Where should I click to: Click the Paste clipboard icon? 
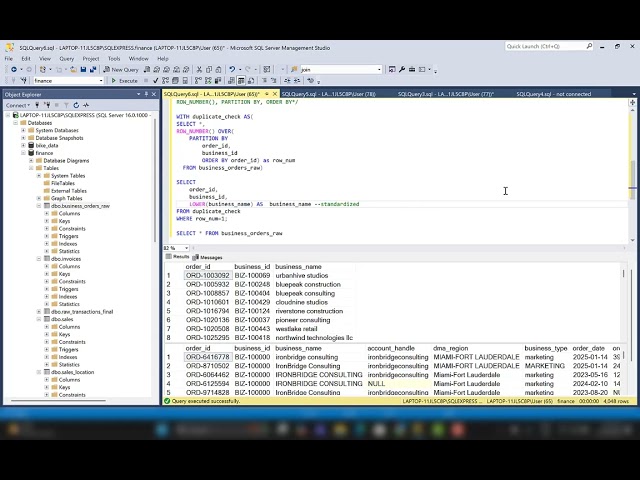click(x=219, y=69)
